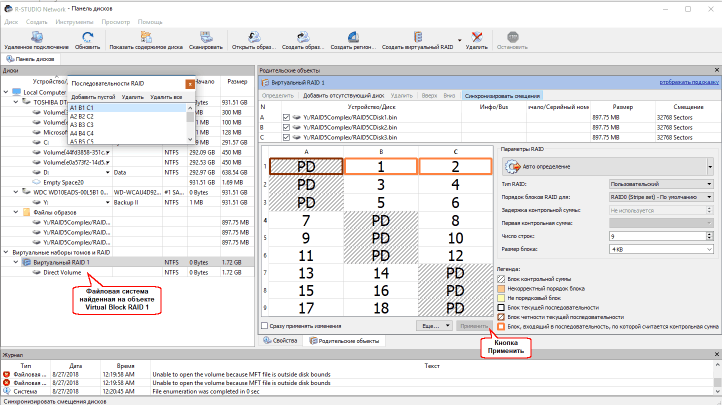Open image file toolbar icon
This screenshot has height=405, width=722.
[254, 37]
